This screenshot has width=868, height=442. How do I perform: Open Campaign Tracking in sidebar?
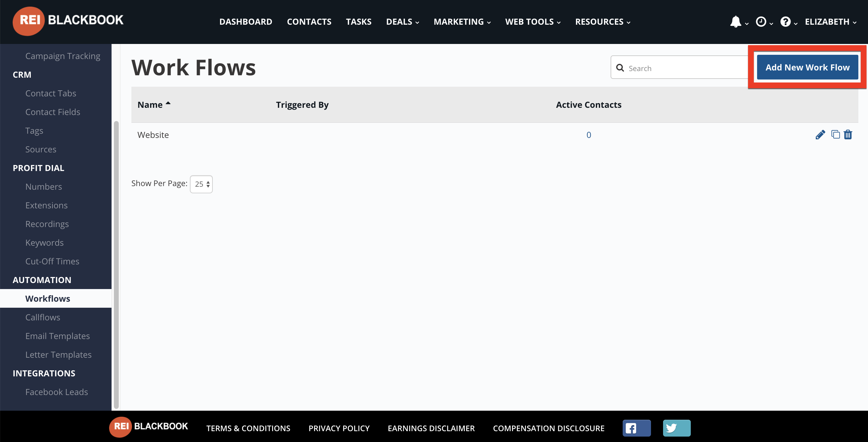click(63, 56)
